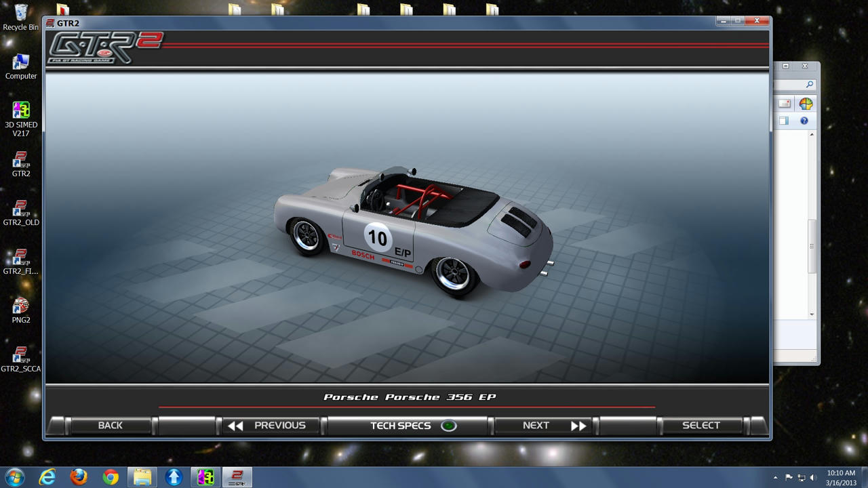Image resolution: width=868 pixels, height=488 pixels.
Task: Open the volume speaker tray icon
Action: [x=812, y=478]
